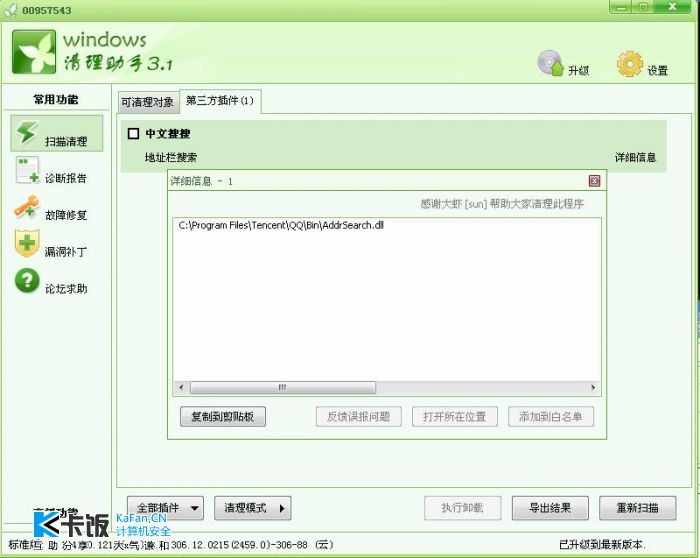Click the 常用功能 sidebar header

(x=56, y=99)
